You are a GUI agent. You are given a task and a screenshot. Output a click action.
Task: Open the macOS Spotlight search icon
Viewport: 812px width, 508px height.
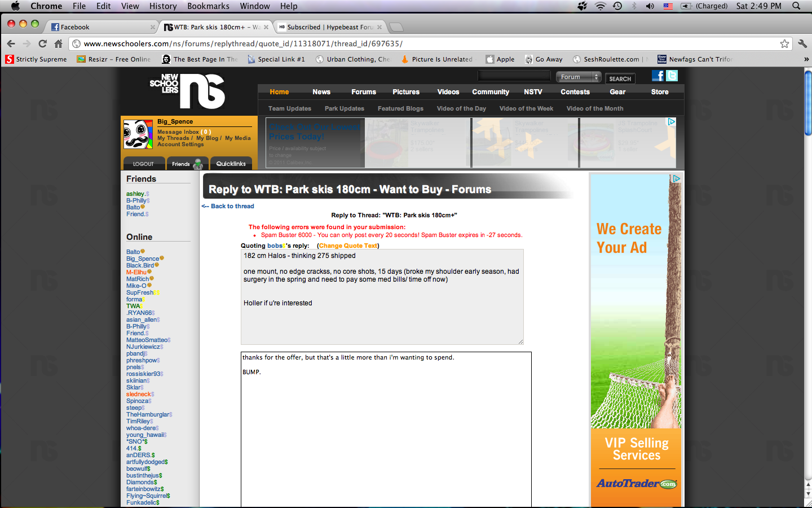point(796,6)
